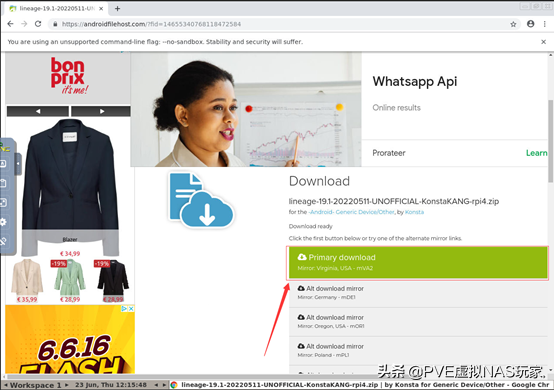Collapse the VNC side panel handle
554x390 pixels.
pos(18,164)
